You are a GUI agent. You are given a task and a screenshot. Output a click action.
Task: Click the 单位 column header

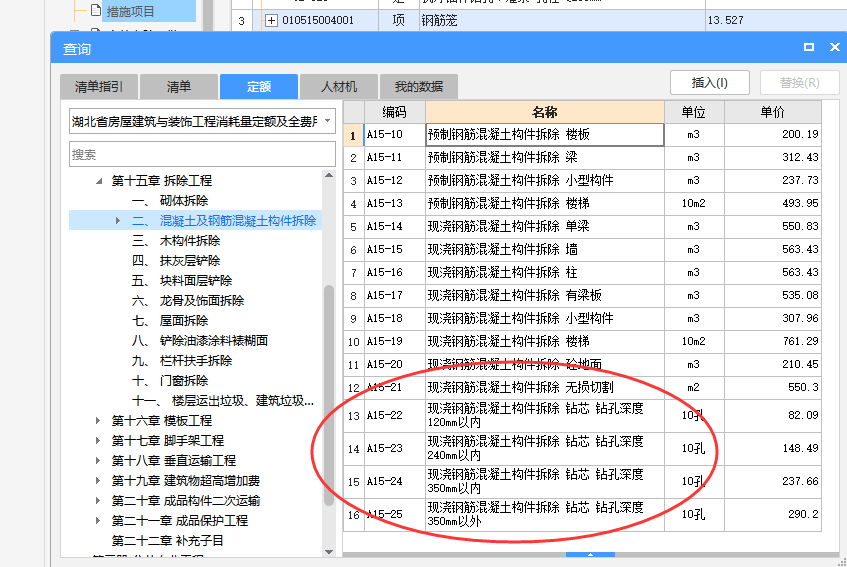point(694,112)
